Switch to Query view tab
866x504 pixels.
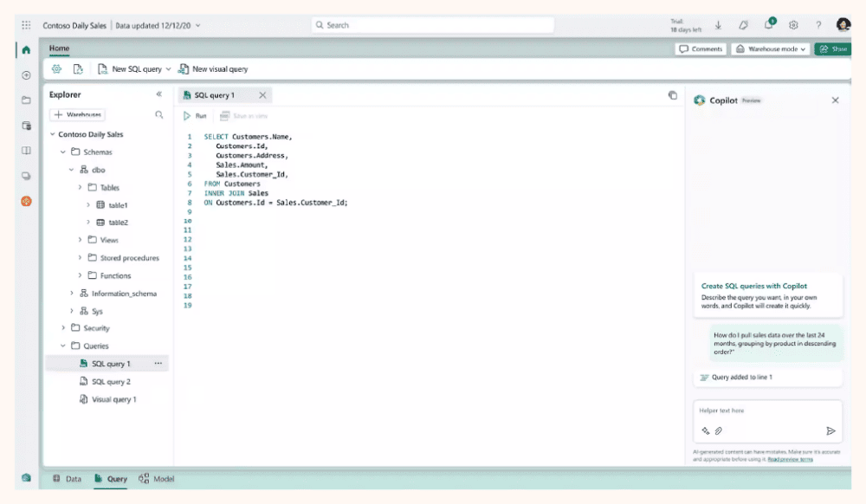click(111, 479)
